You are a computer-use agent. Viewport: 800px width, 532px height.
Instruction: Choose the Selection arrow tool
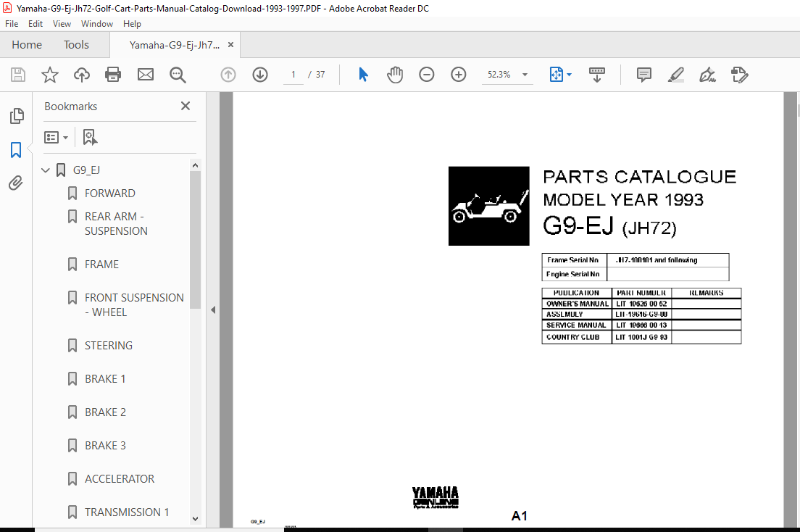[363, 75]
